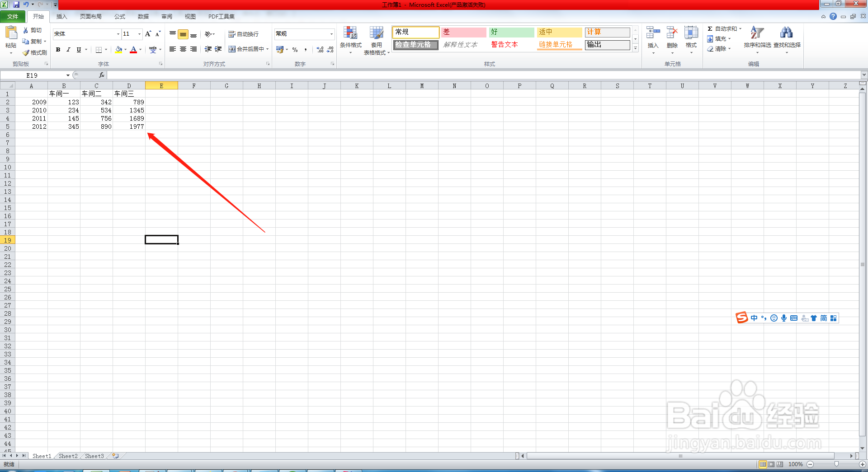Switch to Formulas (公式) tab
The width and height of the screenshot is (868, 472).
point(120,17)
